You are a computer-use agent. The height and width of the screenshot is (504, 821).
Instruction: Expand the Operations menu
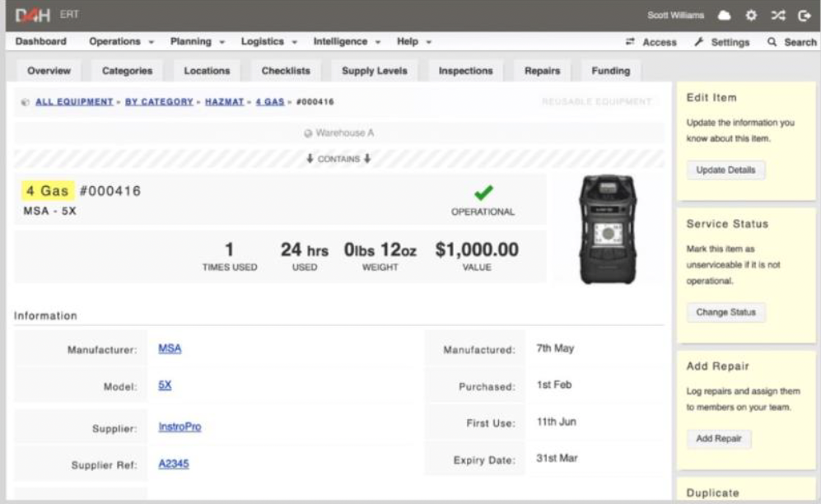121,41
